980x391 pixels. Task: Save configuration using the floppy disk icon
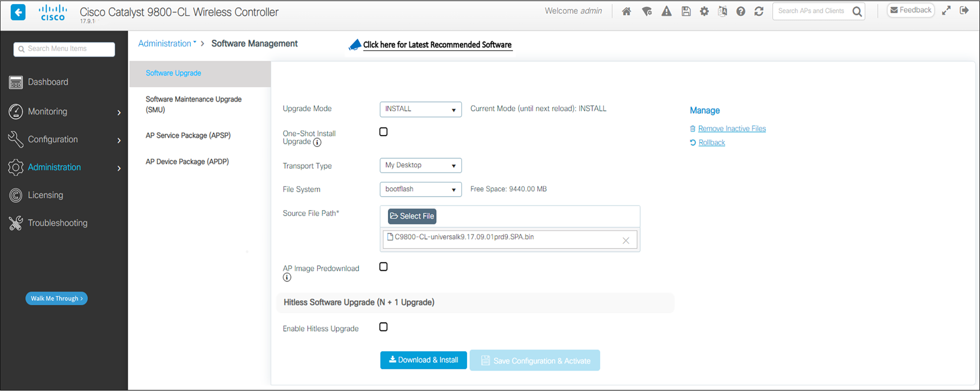686,11
